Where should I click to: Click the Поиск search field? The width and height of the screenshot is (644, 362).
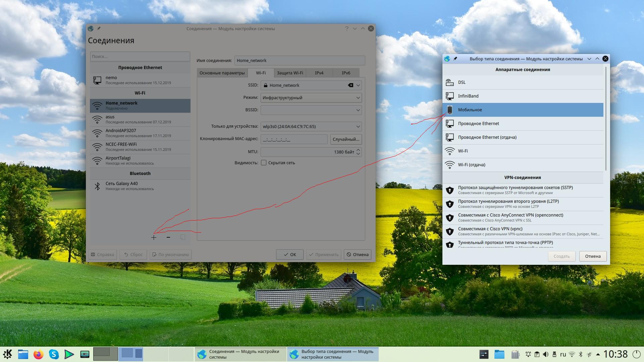tap(140, 57)
